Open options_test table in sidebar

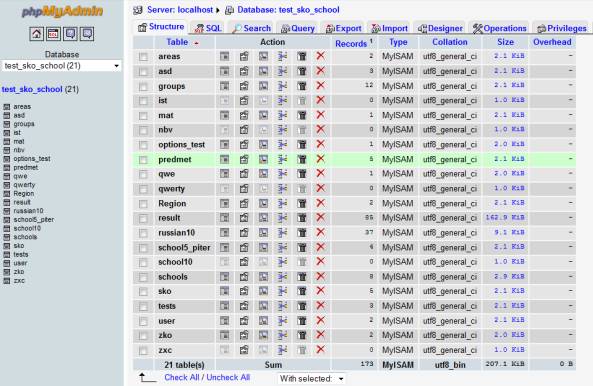[x=32, y=159]
